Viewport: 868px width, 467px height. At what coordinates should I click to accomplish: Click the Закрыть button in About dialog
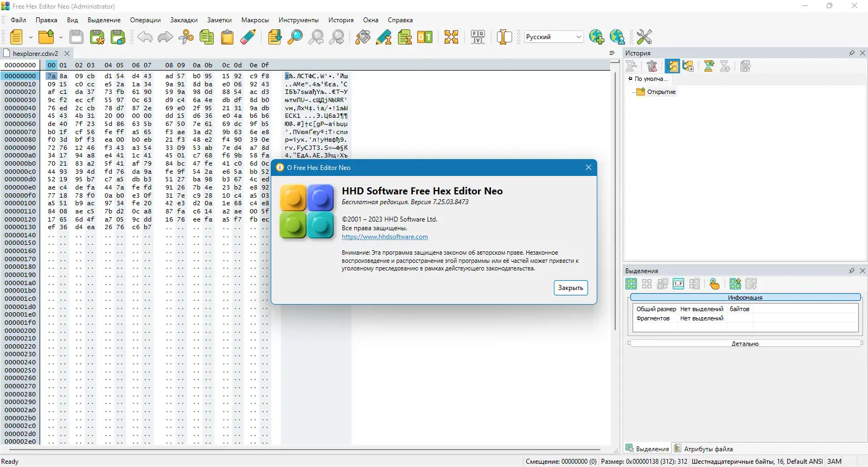tap(571, 288)
